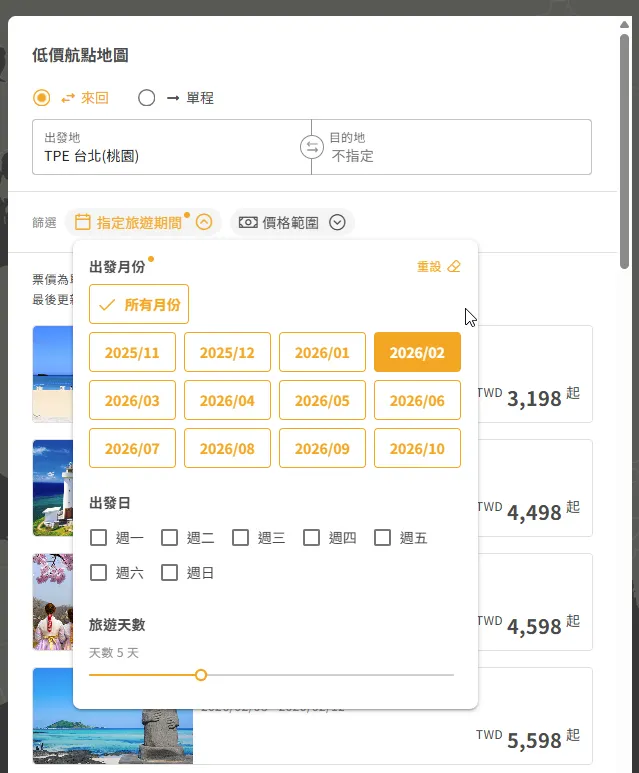639x773 pixels.
Task: Check the 週五 departure day box
Action: coord(383,537)
